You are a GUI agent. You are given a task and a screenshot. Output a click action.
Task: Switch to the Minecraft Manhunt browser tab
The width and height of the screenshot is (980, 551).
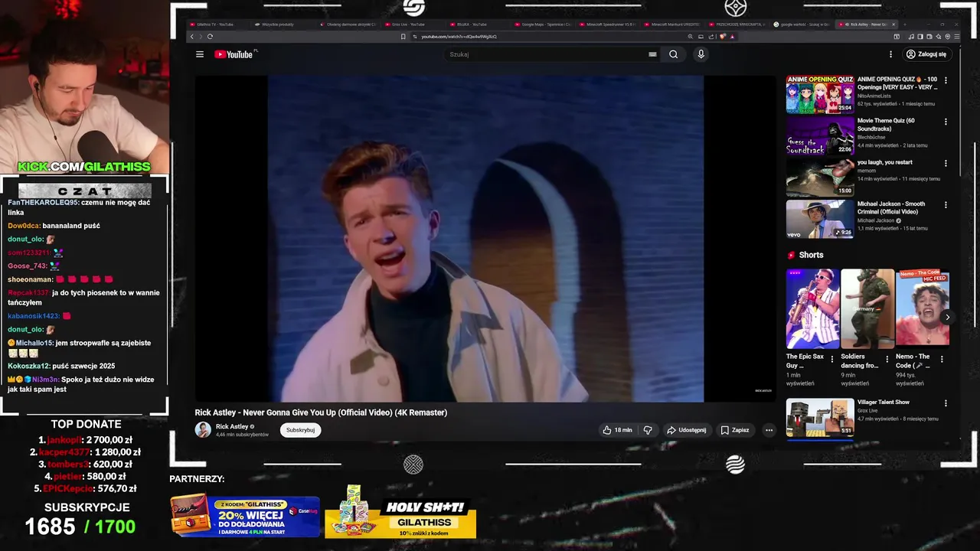tap(671, 24)
